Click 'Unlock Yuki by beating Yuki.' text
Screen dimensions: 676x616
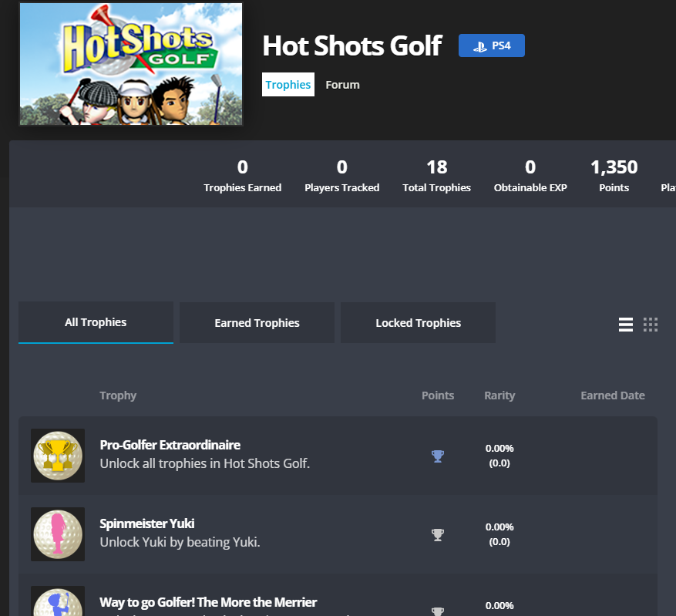(180, 542)
